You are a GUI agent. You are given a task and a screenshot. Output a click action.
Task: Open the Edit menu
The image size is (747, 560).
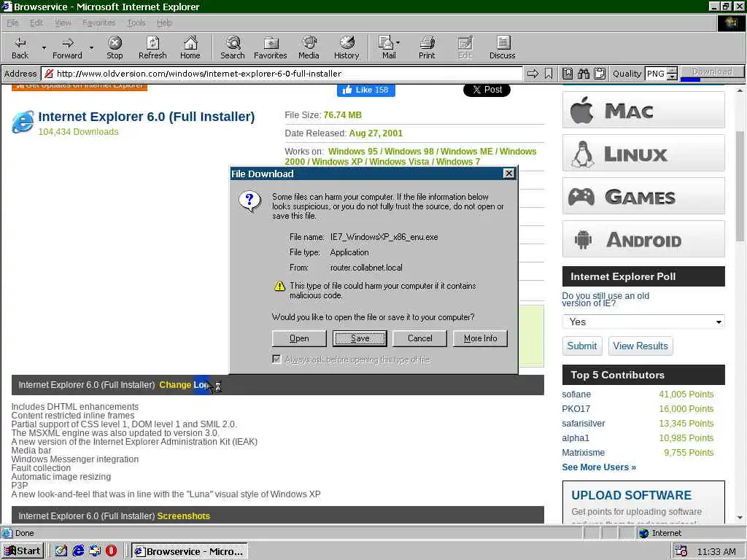(36, 23)
